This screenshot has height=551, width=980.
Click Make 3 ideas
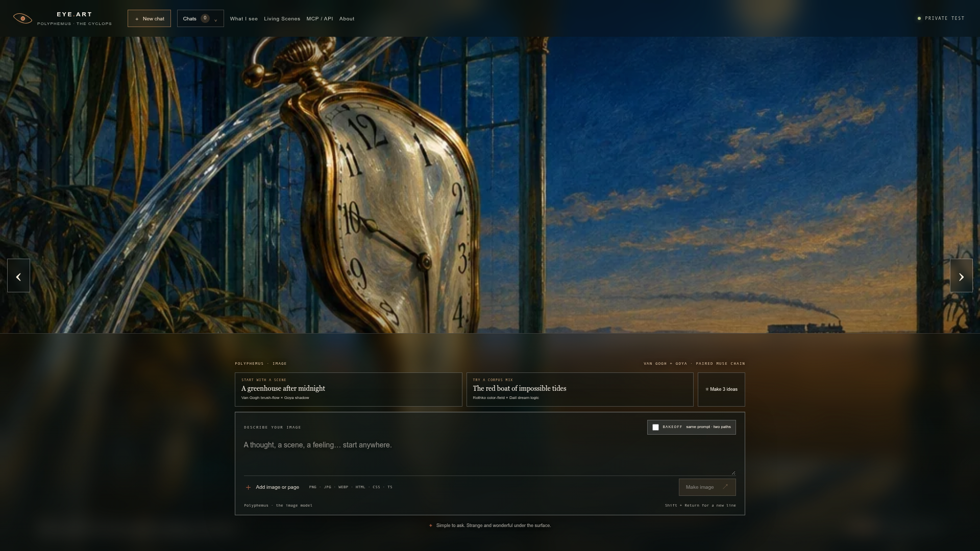[721, 389]
